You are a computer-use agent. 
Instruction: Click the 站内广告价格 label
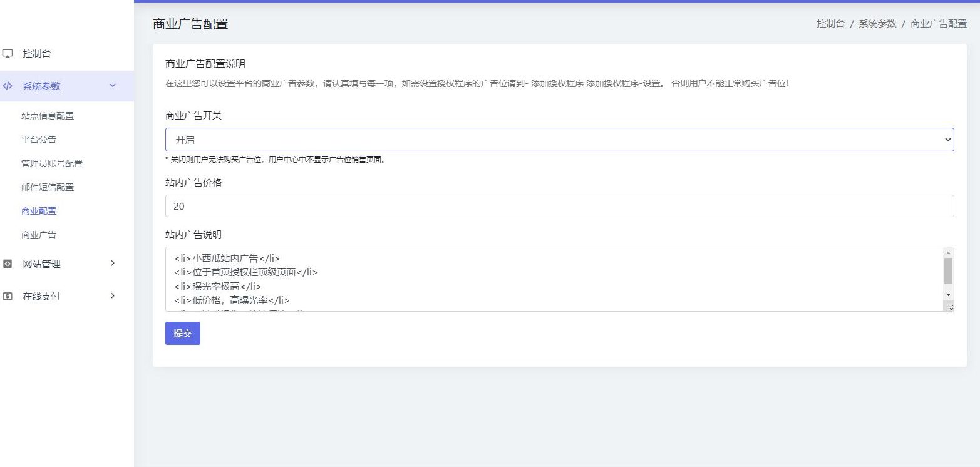click(193, 183)
